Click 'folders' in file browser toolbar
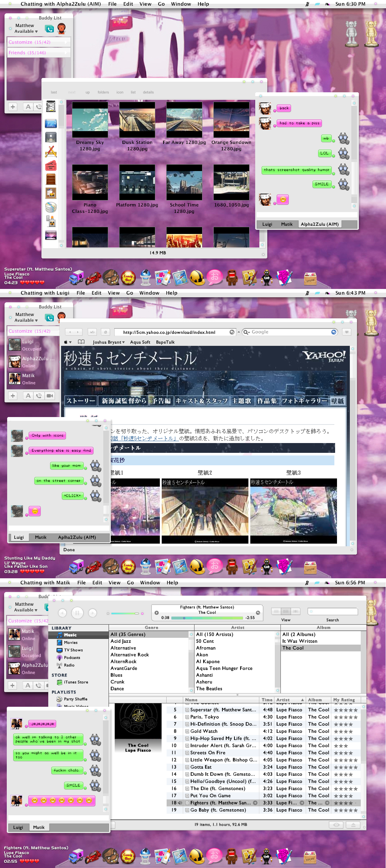The width and height of the screenshot is (386, 868). (103, 92)
